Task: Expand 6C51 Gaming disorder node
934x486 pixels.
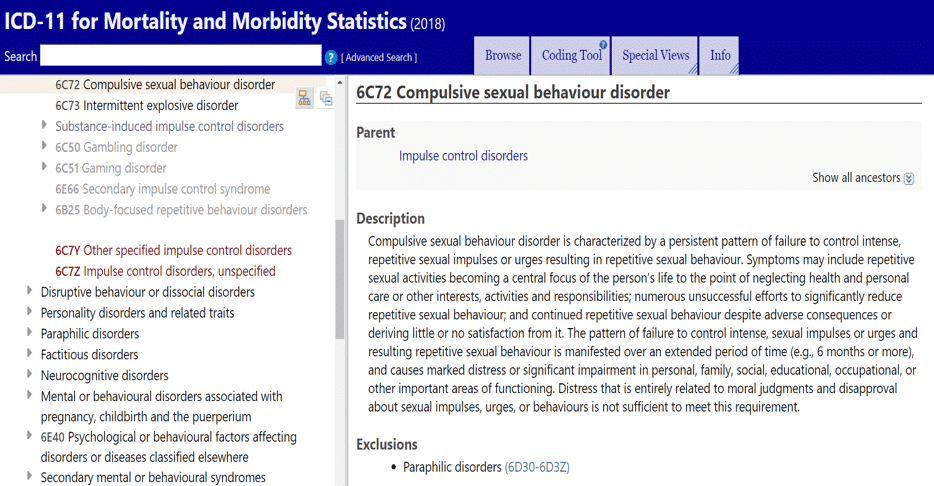Action: (x=44, y=167)
